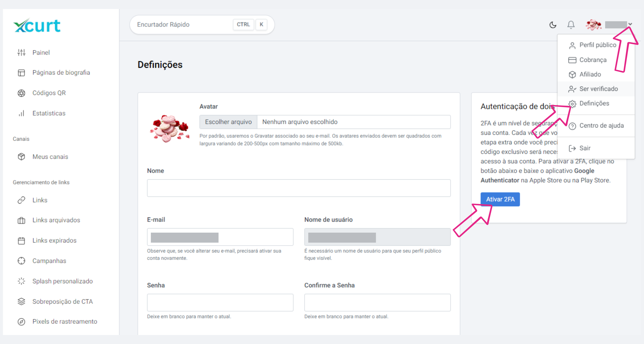The height and width of the screenshot is (344, 644).
Task: Click Escolher arquivo avatar button
Action: (228, 122)
